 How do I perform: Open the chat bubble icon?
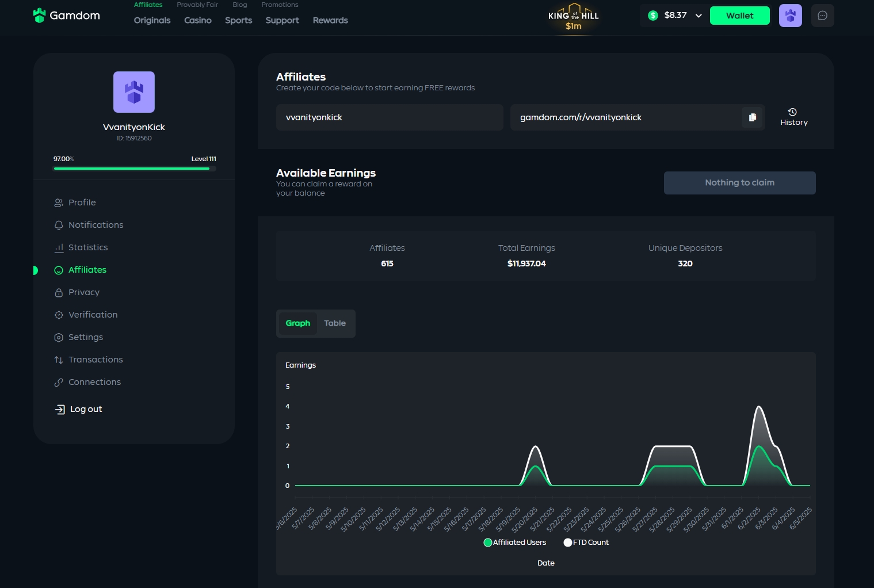coord(822,16)
